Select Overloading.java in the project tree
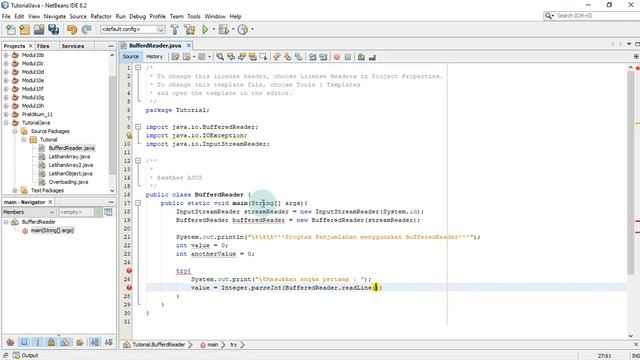The image size is (640, 360). coord(68,182)
